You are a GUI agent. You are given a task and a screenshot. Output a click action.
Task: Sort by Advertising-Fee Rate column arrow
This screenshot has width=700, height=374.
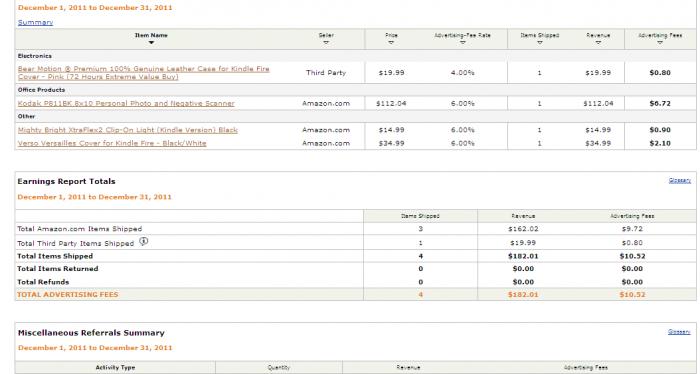point(462,43)
